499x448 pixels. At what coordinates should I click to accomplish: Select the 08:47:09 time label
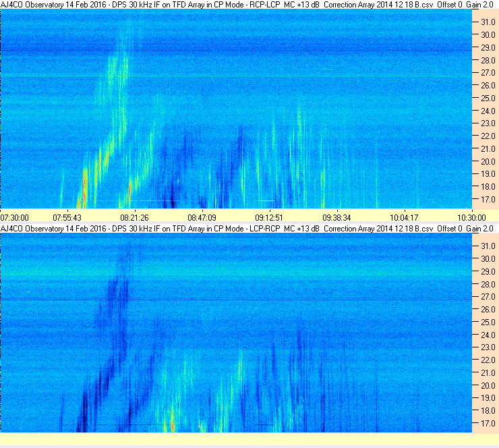202,218
